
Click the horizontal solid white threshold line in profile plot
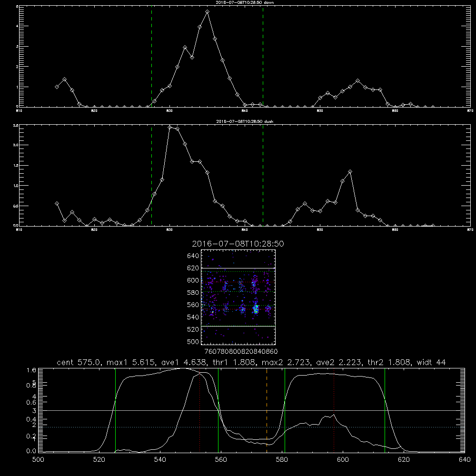(252, 410)
